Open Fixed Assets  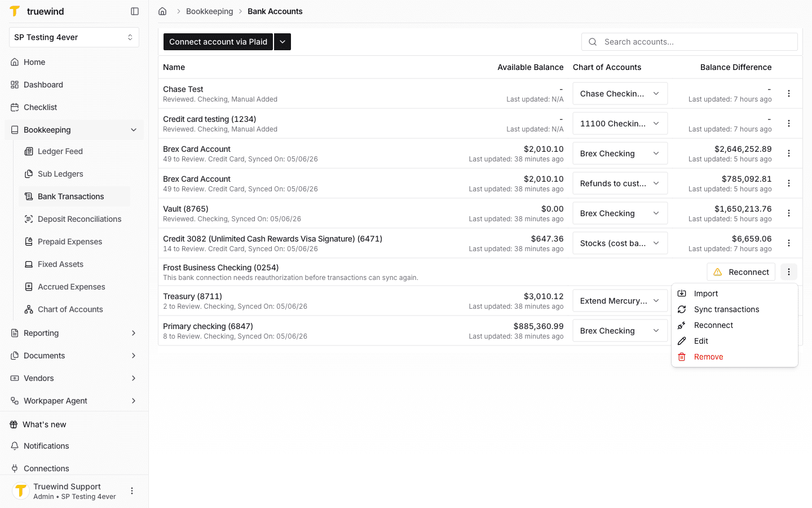pyautogui.click(x=74, y=264)
